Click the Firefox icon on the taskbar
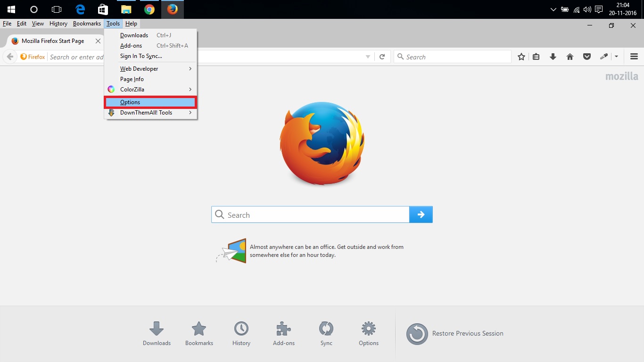Screen dimensions: 644x362 click(172, 9)
